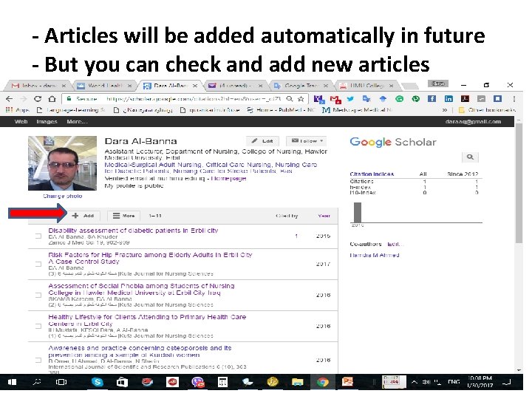532x399 pixels.
Task: Click the Google Scholar search magnifier button
Action: (470, 157)
